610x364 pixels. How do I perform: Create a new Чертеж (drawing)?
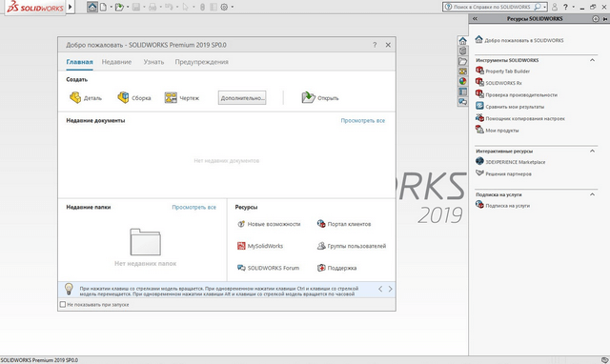click(182, 97)
